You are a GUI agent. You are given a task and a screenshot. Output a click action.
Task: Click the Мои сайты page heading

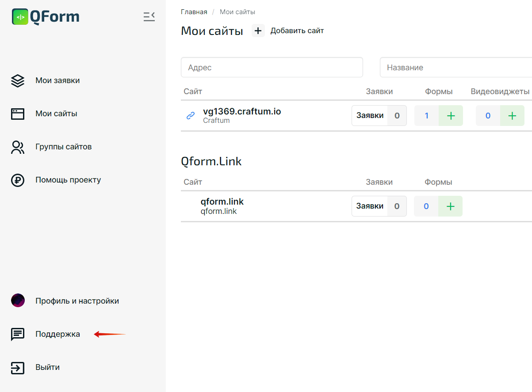(212, 31)
